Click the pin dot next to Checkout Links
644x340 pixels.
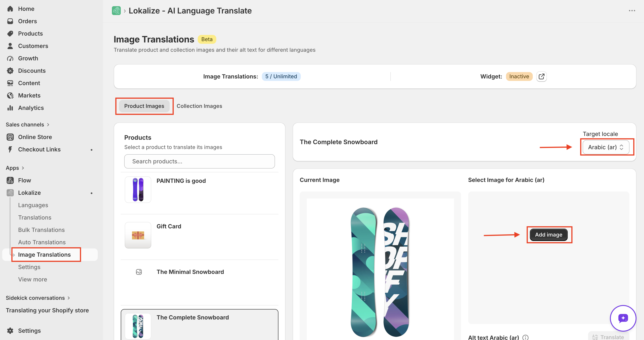click(x=92, y=150)
